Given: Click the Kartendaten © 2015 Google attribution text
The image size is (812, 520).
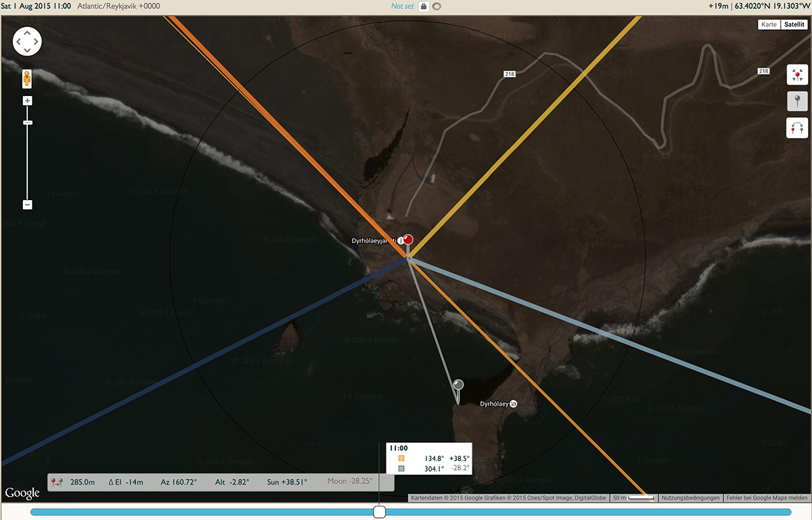Looking at the screenshot, I should click(x=507, y=498).
